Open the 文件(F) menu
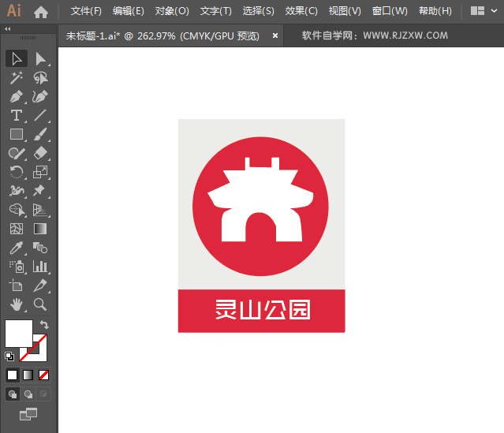 point(86,11)
